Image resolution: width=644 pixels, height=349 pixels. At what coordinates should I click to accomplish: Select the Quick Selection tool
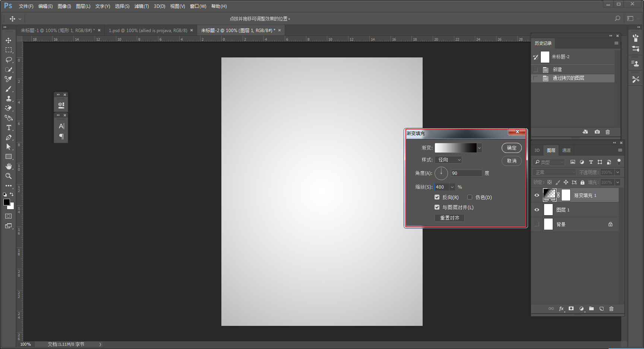(x=9, y=69)
